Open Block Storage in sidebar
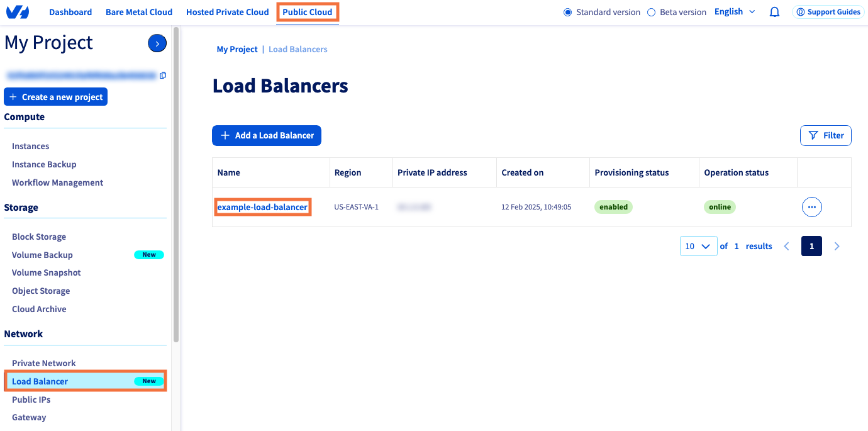 click(x=39, y=237)
